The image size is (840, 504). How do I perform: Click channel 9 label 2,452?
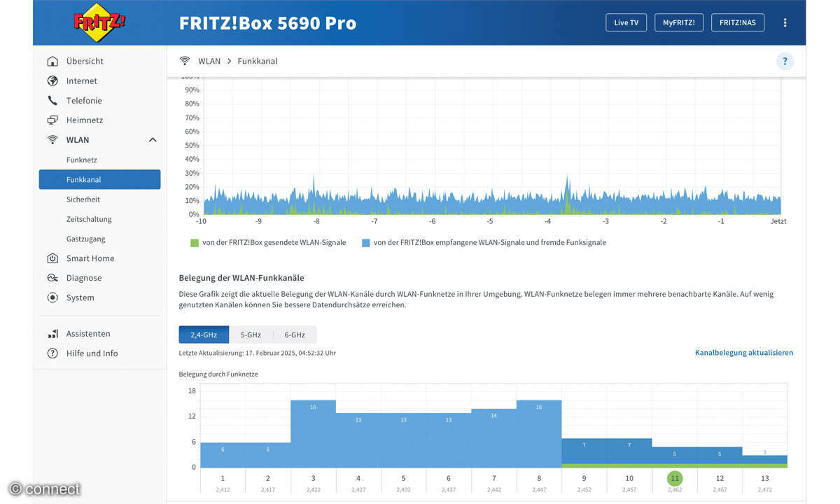coord(584,490)
